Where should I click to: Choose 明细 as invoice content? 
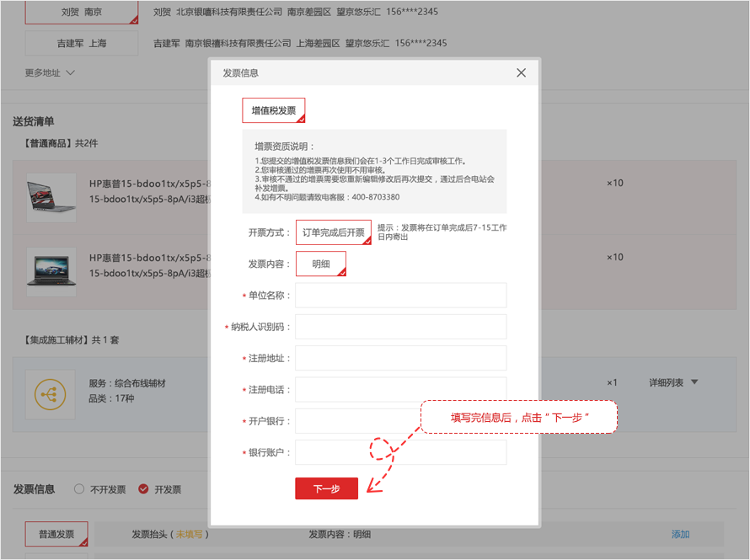[321, 264]
